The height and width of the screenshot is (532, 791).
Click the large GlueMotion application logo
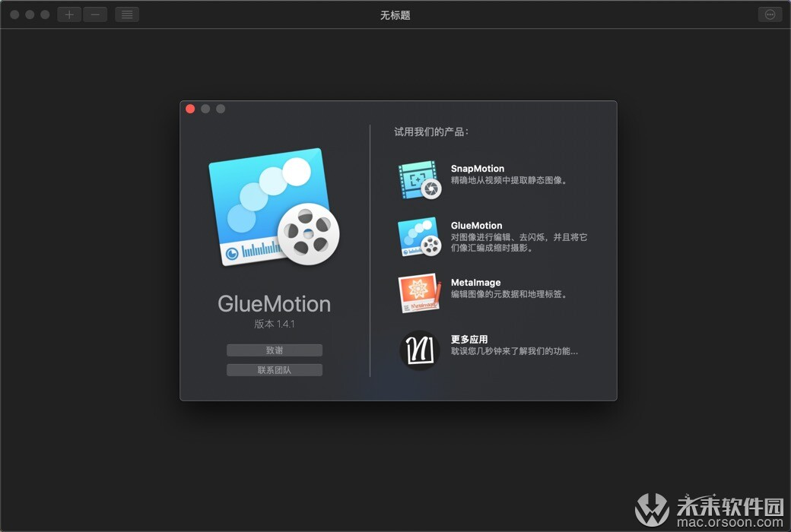pos(274,207)
